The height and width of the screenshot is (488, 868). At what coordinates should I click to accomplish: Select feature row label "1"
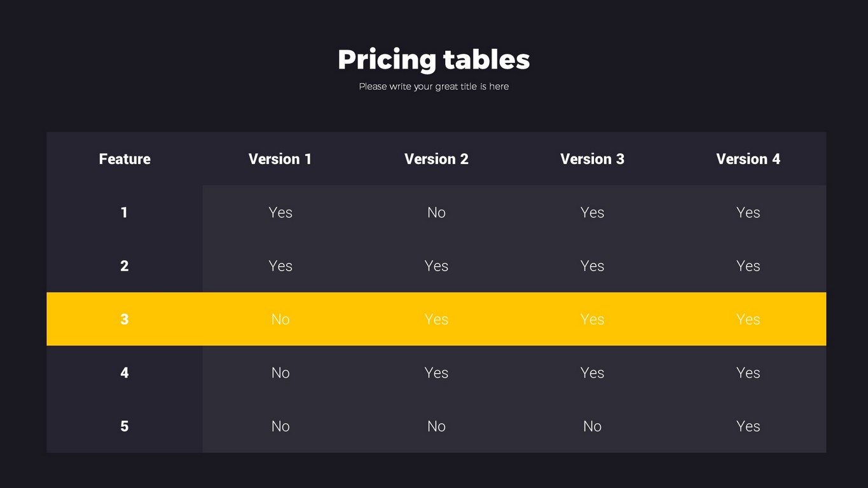[x=125, y=212]
